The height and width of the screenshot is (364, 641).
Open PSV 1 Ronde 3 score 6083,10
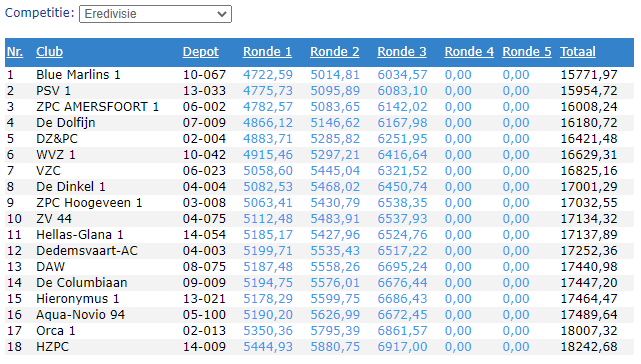click(402, 91)
